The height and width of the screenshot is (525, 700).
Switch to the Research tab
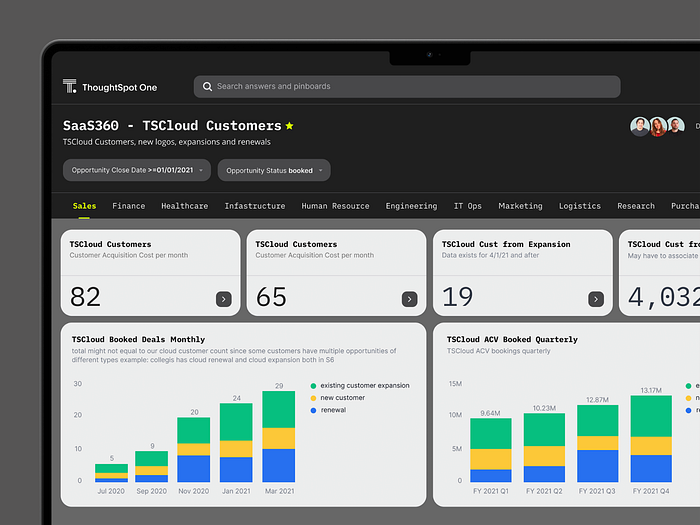tap(636, 206)
